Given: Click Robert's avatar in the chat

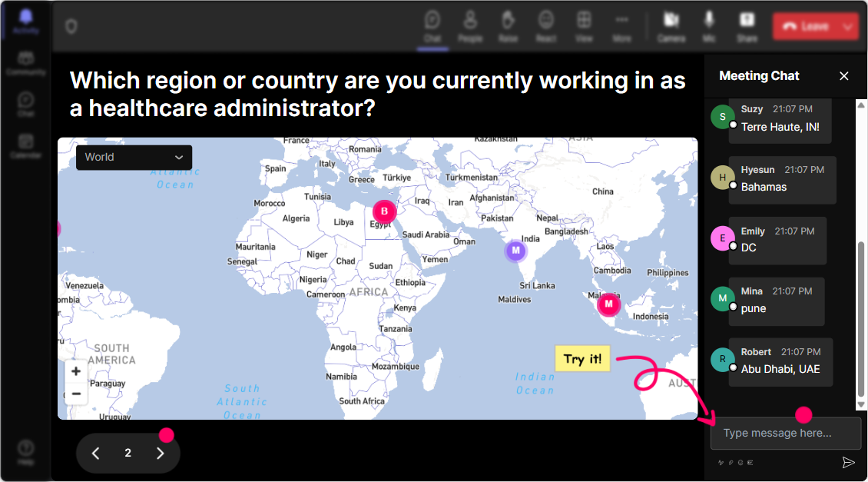Looking at the screenshot, I should (722, 360).
